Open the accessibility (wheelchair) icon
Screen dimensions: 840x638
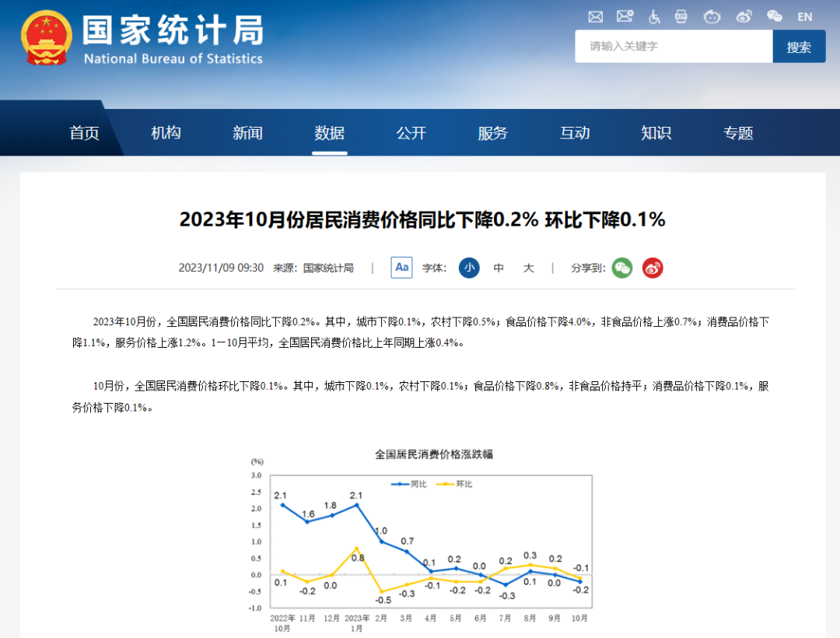pyautogui.click(x=654, y=17)
